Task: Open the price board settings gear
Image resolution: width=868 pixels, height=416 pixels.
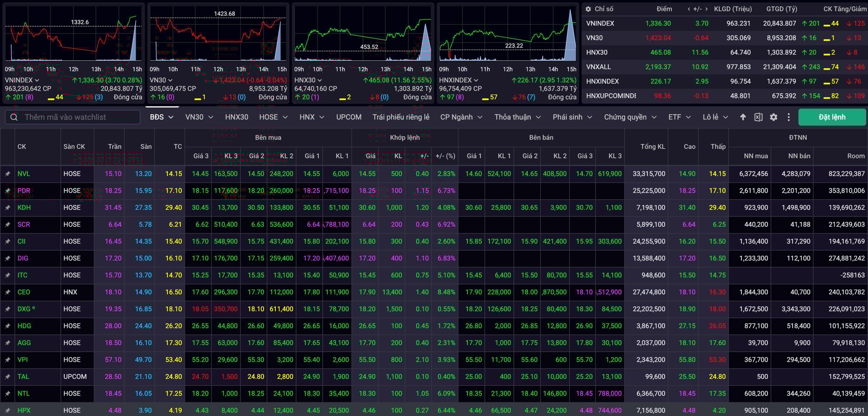Action: (x=774, y=117)
